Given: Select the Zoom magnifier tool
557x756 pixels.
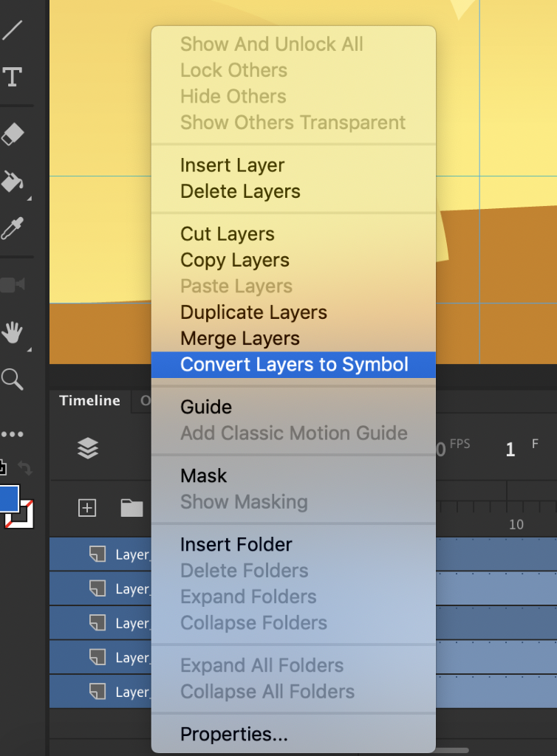Looking at the screenshot, I should [13, 379].
